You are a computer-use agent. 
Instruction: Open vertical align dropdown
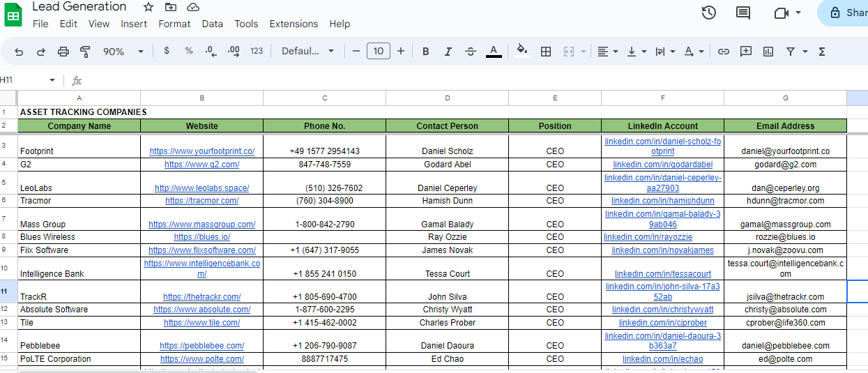point(637,52)
